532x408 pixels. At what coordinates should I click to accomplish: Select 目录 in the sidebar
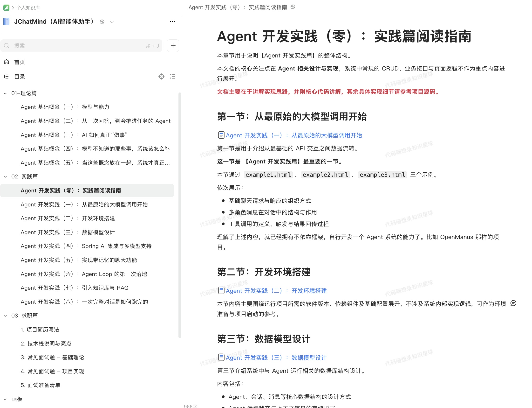[x=19, y=77]
